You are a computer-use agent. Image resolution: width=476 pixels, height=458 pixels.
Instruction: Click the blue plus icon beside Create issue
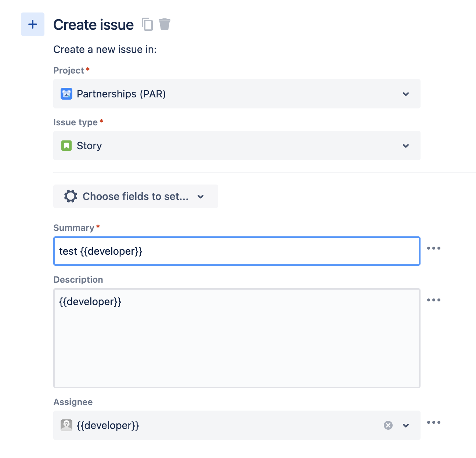[33, 24]
